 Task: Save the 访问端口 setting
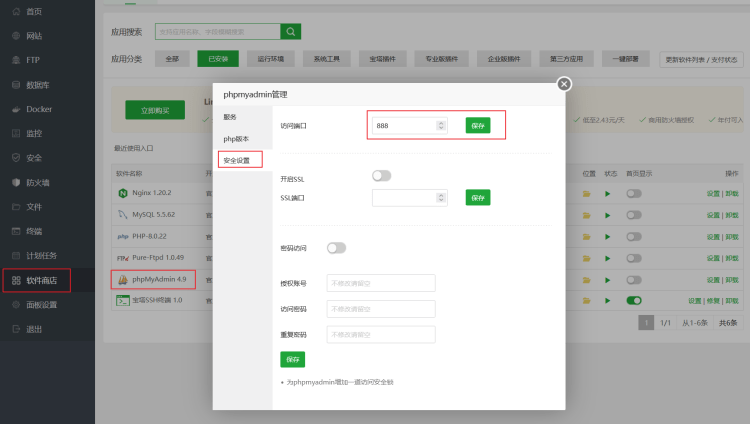click(478, 125)
